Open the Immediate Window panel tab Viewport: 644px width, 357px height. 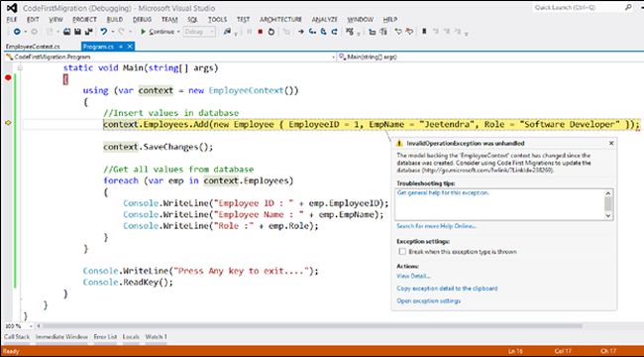point(61,337)
